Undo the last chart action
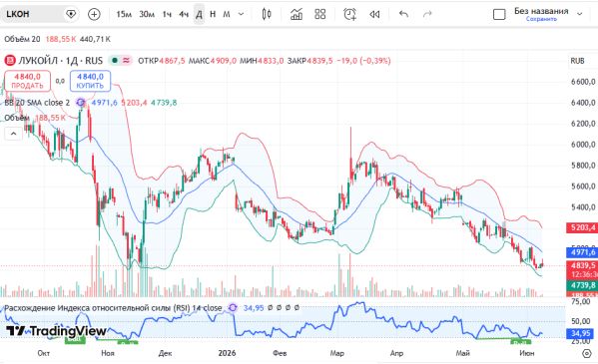The width and height of the screenshot is (598, 364). [403, 14]
